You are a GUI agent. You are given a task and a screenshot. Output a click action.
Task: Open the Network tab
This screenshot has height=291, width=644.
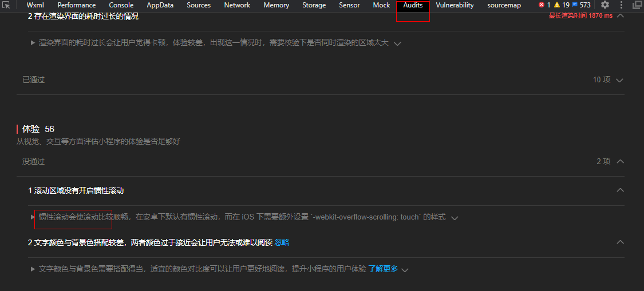[x=238, y=5]
